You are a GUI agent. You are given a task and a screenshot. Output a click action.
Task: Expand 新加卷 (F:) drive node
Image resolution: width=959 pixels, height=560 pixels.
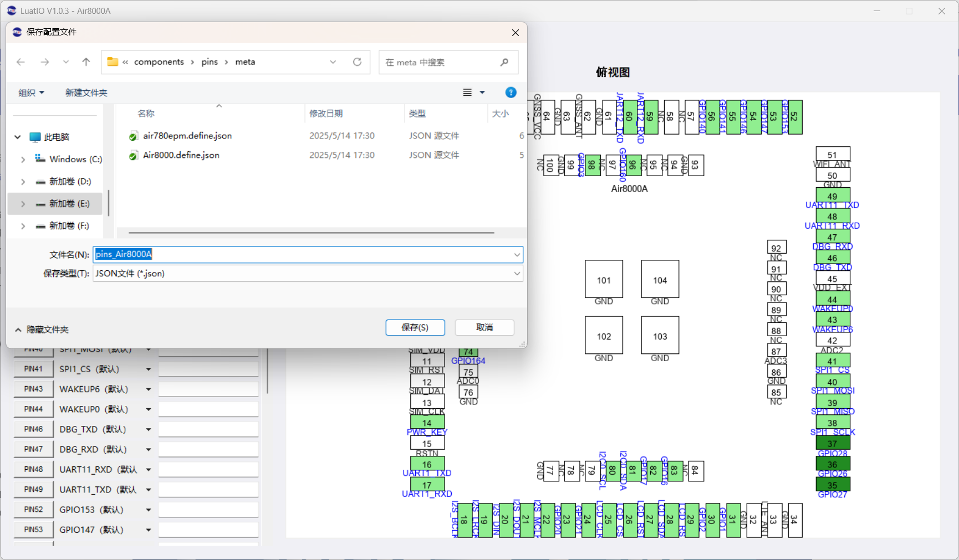(23, 226)
